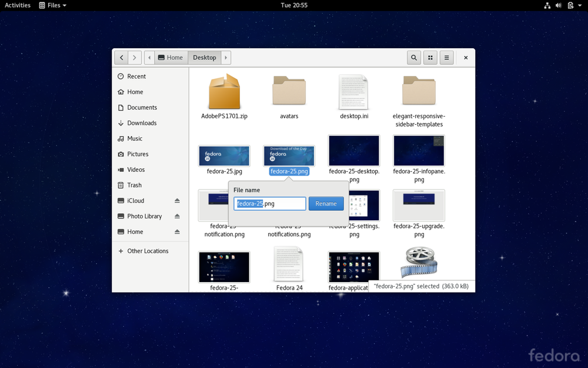Go to Home in sidebar bookmarks
Image resolution: width=588 pixels, height=368 pixels.
(x=151, y=92)
